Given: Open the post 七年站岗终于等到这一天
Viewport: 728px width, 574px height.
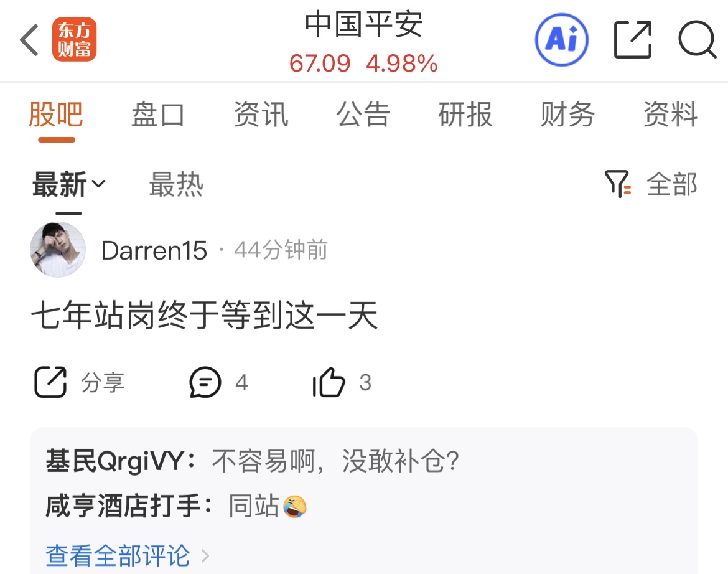Looking at the screenshot, I should pos(205,316).
